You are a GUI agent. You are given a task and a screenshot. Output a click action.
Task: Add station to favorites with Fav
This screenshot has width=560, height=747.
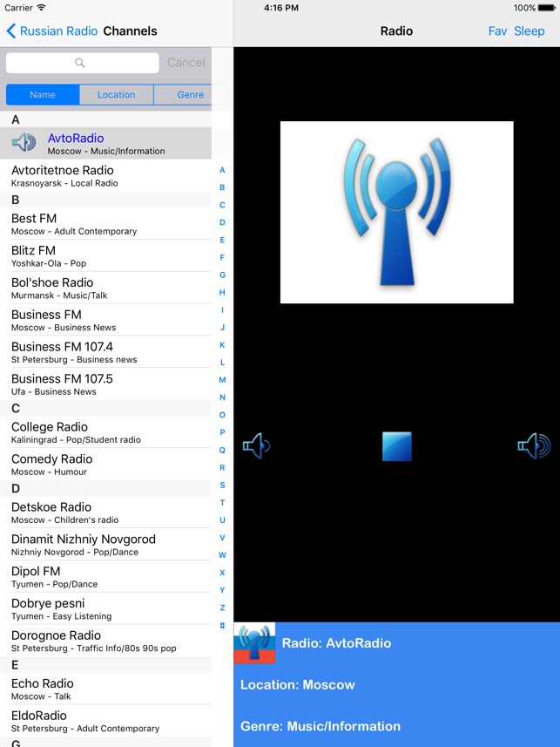497,31
